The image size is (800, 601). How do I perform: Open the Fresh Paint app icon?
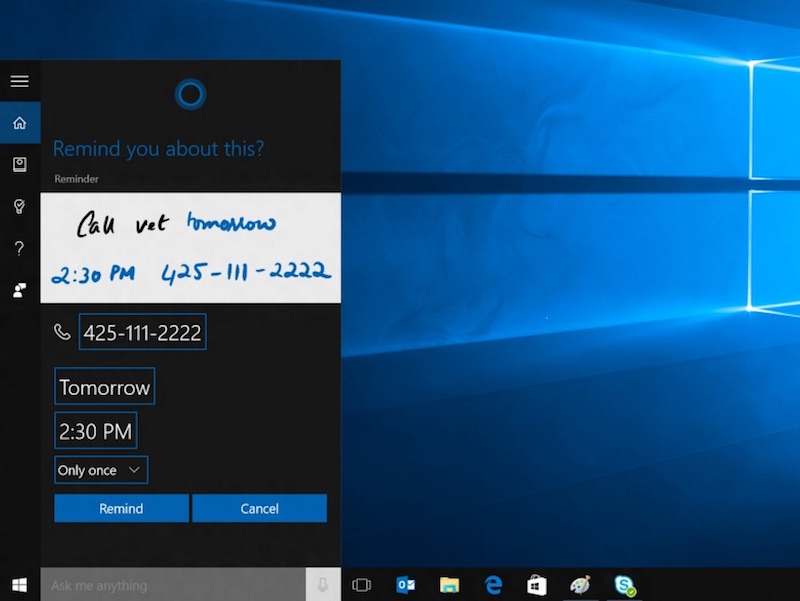point(578,584)
